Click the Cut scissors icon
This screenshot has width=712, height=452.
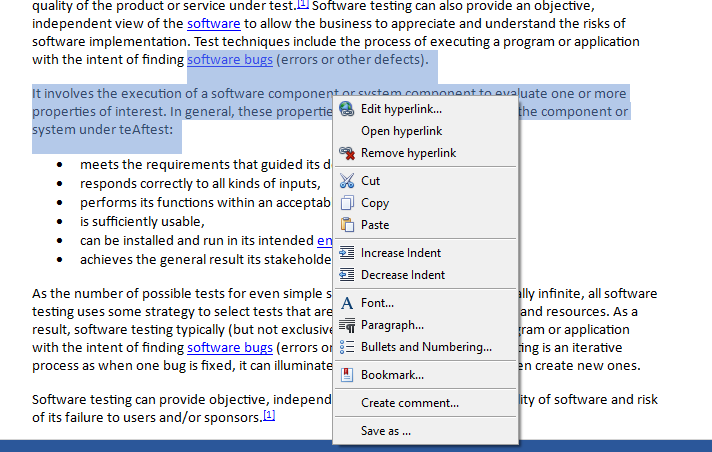pos(347,181)
